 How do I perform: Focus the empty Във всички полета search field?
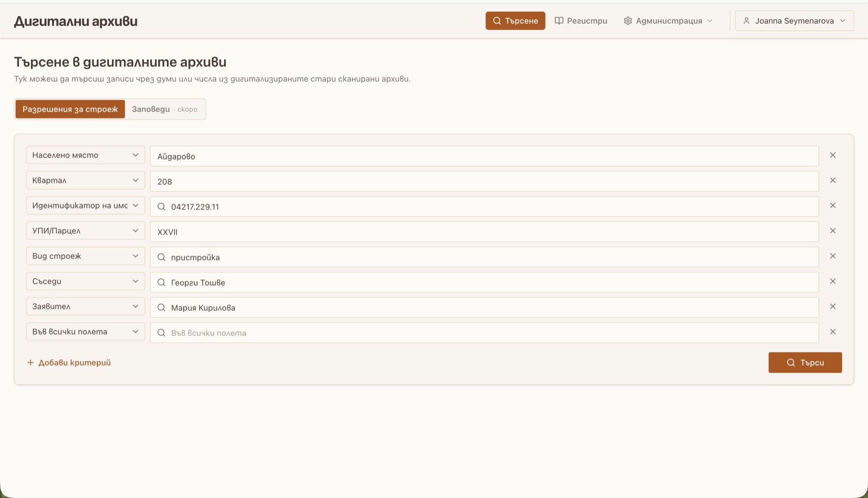(x=484, y=333)
